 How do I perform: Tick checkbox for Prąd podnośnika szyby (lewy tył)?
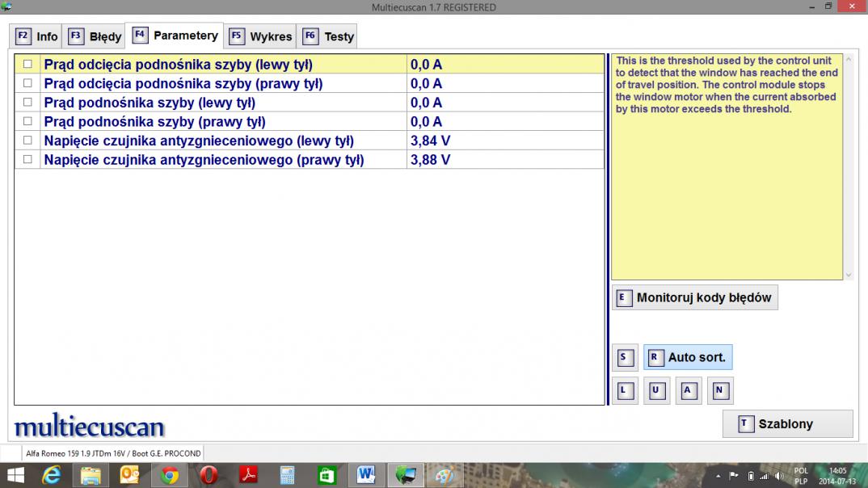click(x=27, y=103)
